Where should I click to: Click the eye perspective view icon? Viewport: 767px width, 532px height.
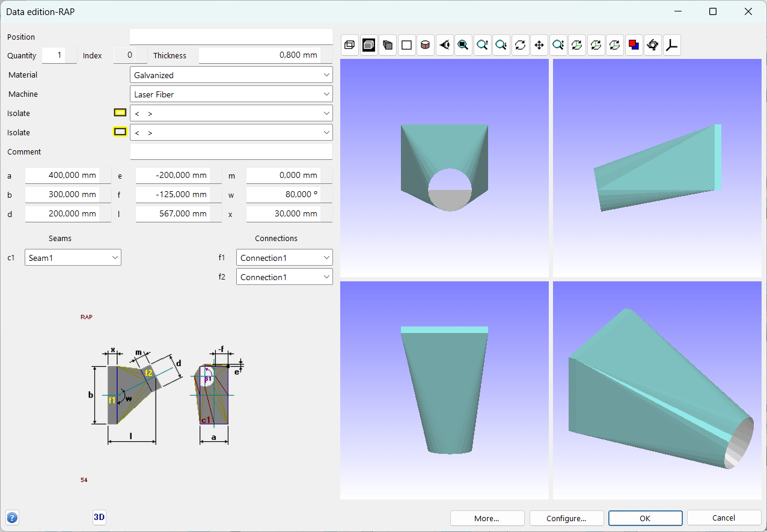(444, 45)
